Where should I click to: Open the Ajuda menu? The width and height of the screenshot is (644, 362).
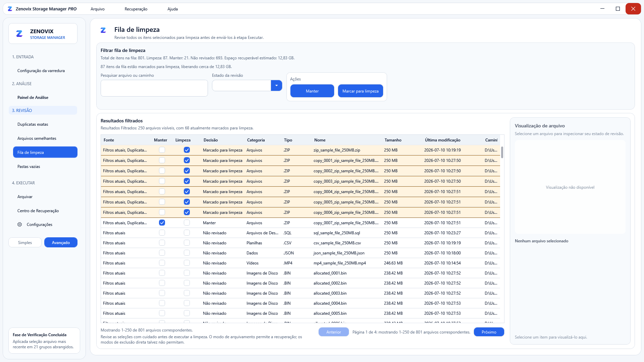point(172,9)
